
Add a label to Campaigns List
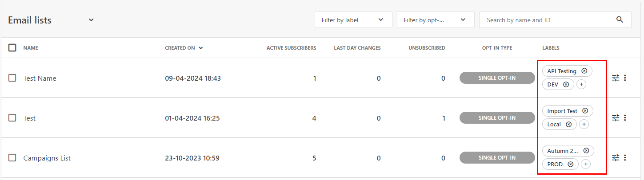586,164
